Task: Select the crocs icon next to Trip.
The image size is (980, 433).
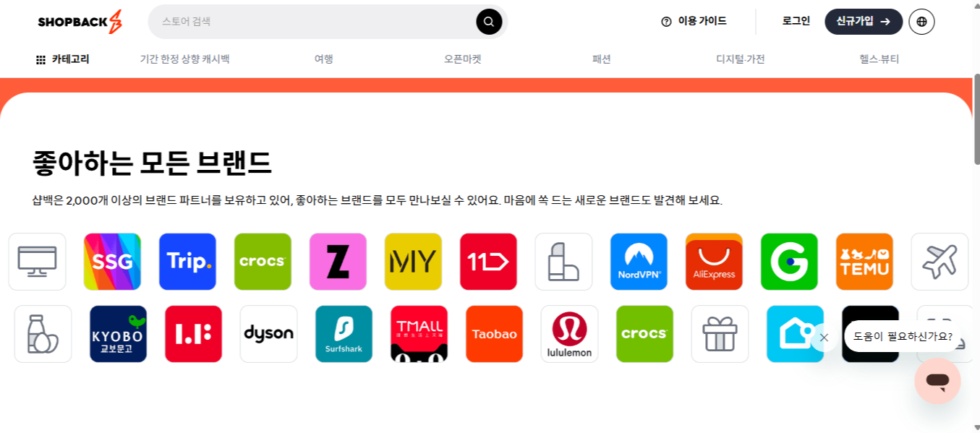Action: (x=263, y=262)
